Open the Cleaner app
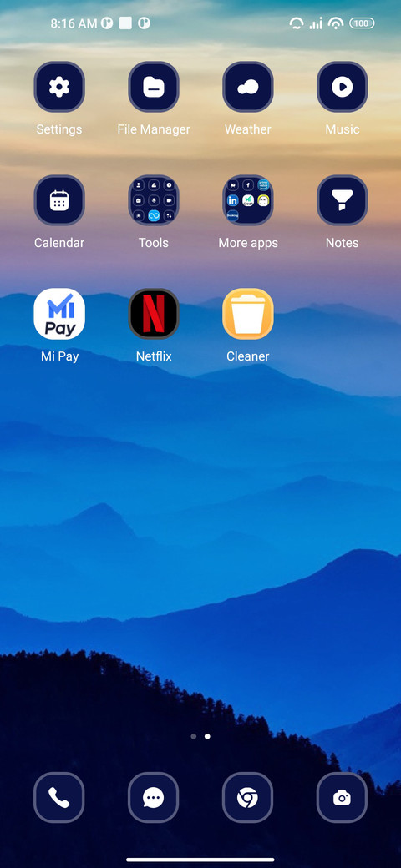Viewport: 401px width, 868px height. pyautogui.click(x=247, y=313)
